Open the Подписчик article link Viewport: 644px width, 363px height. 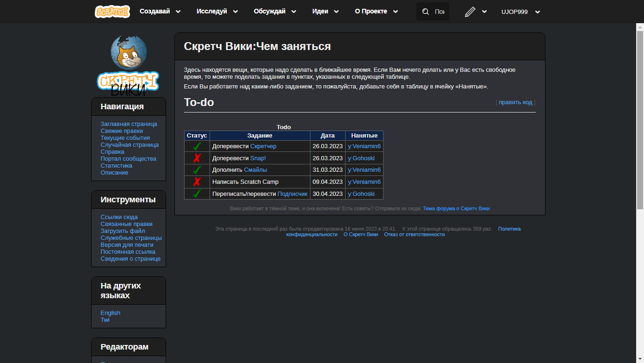292,194
